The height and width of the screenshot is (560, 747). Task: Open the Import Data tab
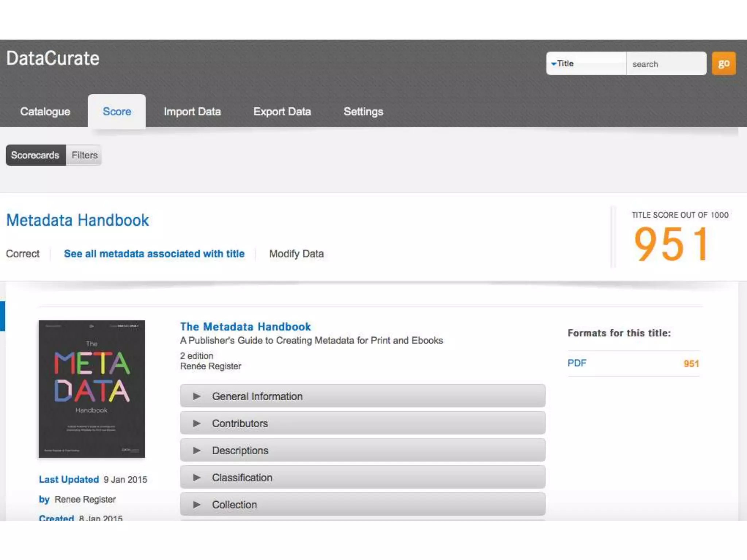pos(192,112)
